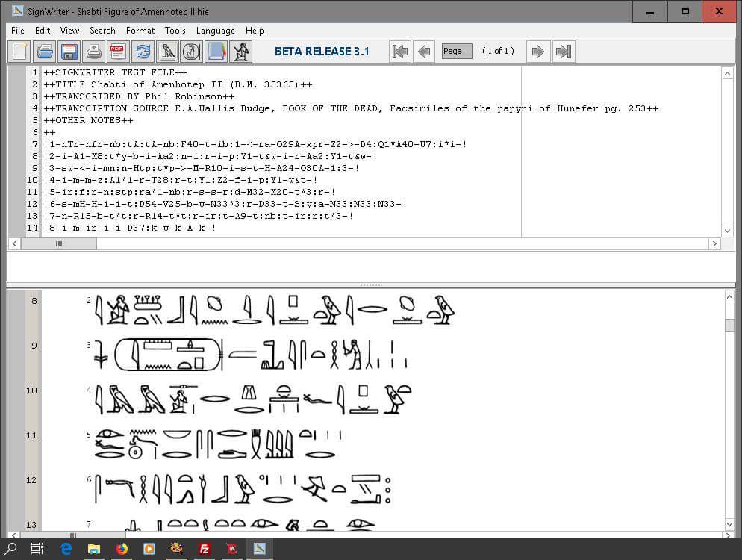The image size is (742, 560).
Task: Open Windows search from the taskbar
Action: pos(10,548)
